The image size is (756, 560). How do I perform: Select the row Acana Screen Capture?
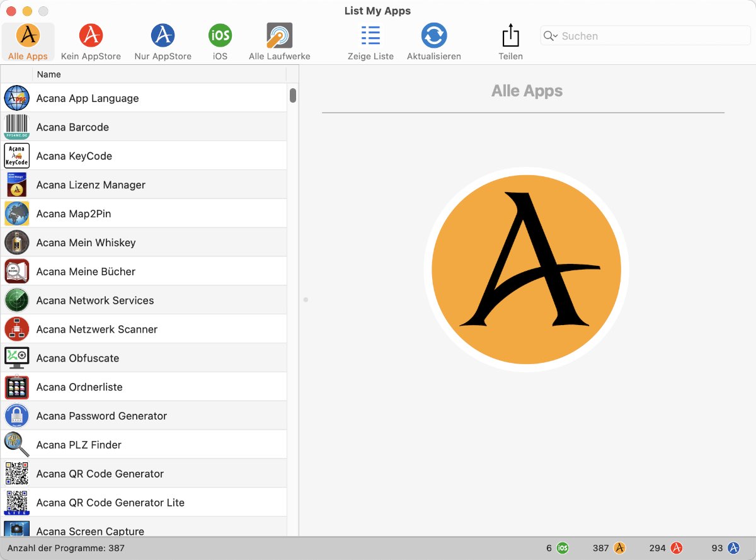144,527
